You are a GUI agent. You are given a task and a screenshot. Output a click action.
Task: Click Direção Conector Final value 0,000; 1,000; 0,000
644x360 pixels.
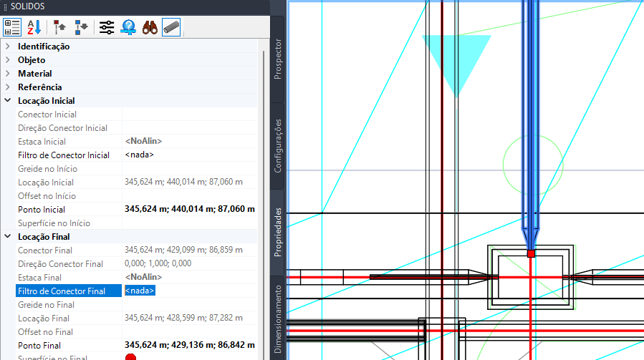click(158, 263)
